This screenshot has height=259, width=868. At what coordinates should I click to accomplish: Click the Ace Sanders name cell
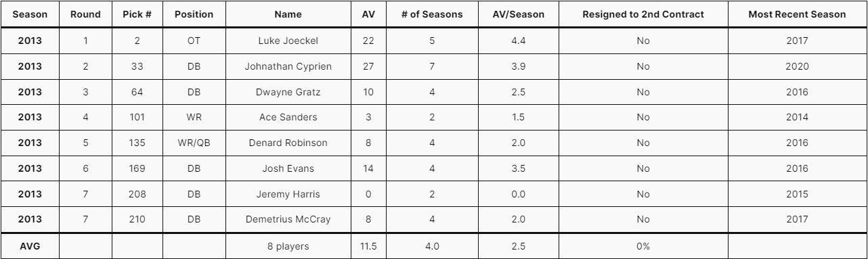[288, 118]
